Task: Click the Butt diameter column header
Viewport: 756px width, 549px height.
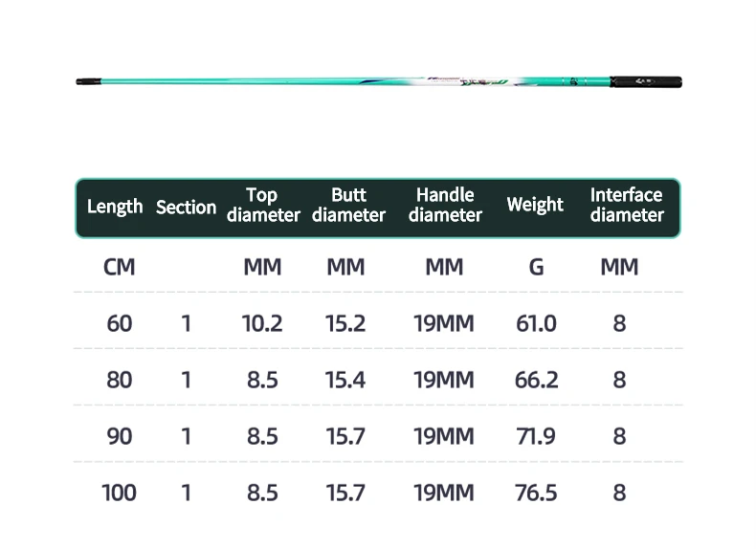Action: [348, 206]
